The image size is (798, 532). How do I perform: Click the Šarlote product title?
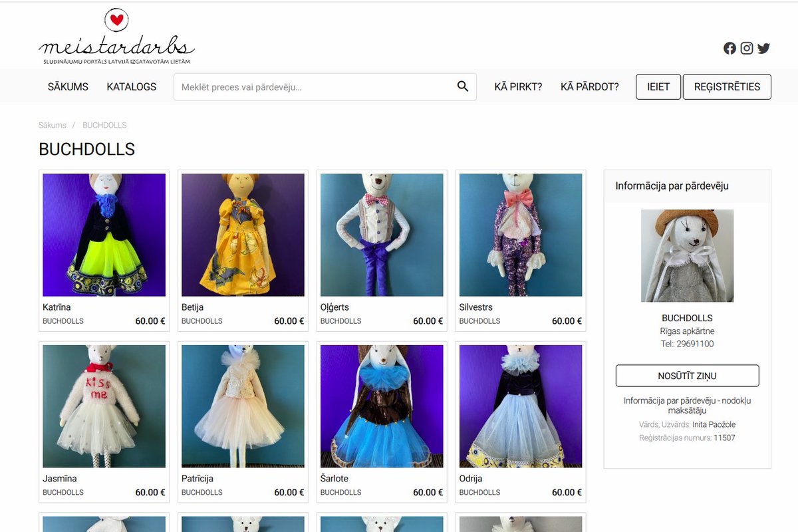point(334,478)
